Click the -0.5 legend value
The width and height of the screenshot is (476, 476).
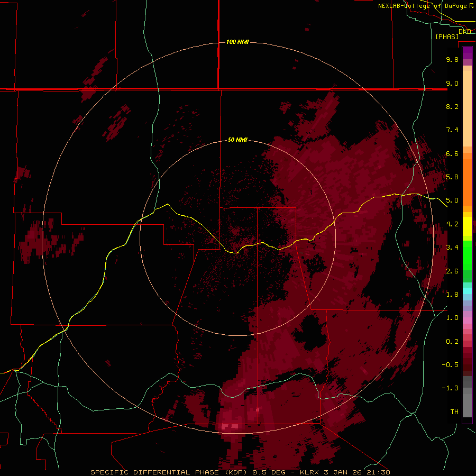click(450, 365)
